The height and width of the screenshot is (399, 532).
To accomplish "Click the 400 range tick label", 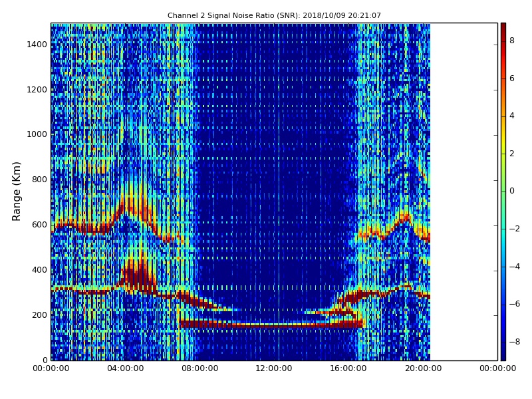I will click(40, 270).
